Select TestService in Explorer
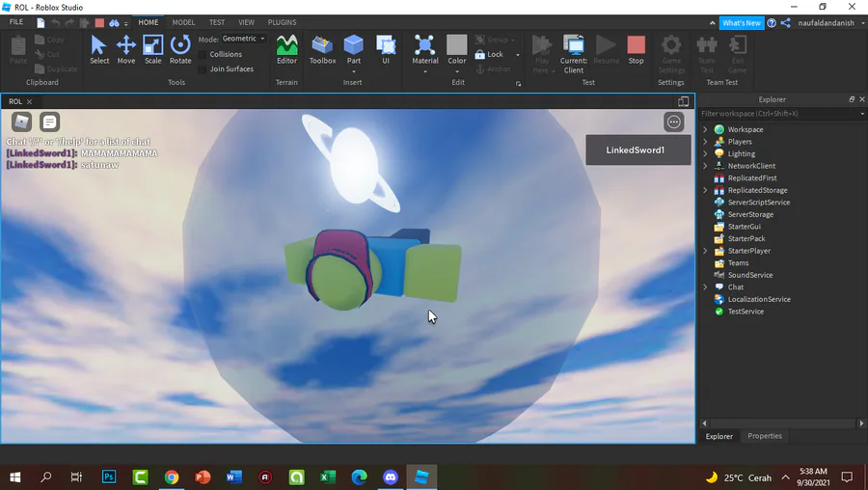 746,312
